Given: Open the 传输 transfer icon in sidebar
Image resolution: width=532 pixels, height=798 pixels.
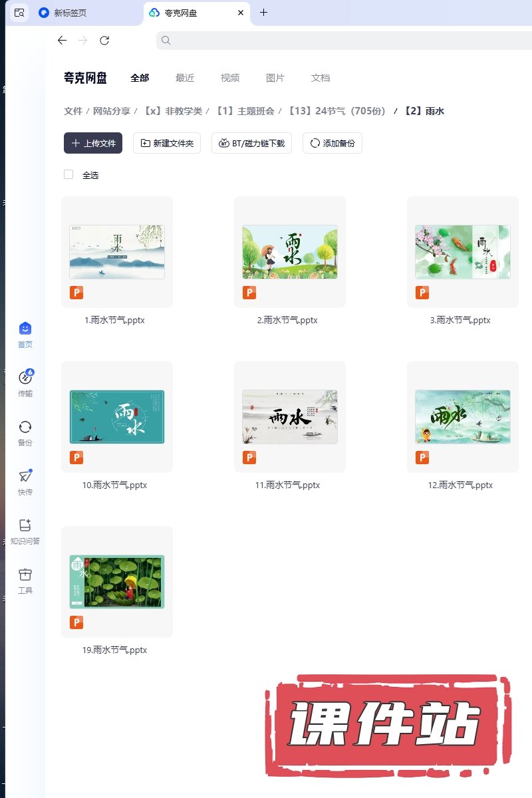Looking at the screenshot, I should (25, 378).
